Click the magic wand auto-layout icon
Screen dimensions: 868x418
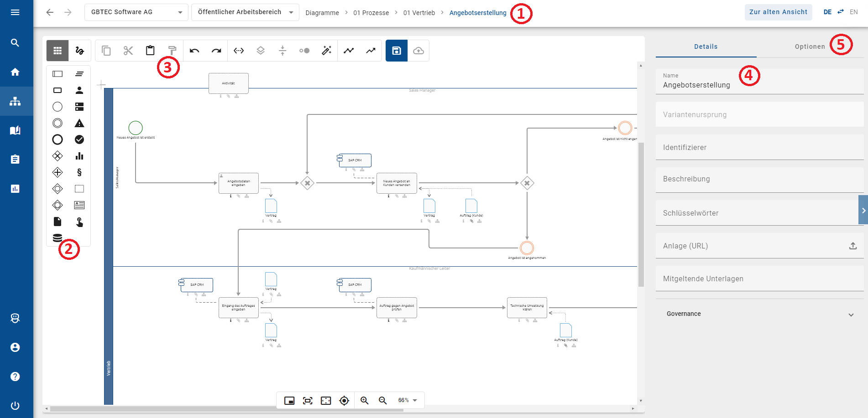click(326, 51)
